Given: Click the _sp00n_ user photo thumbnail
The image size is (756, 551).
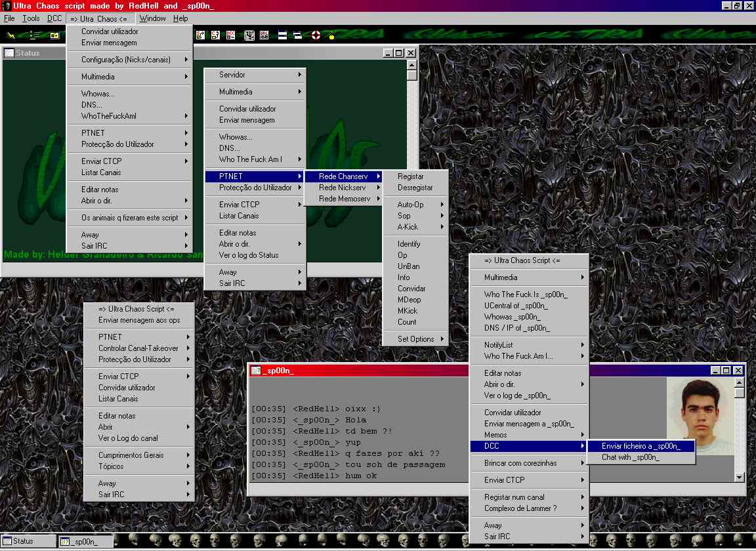Looking at the screenshot, I should pos(699,416).
